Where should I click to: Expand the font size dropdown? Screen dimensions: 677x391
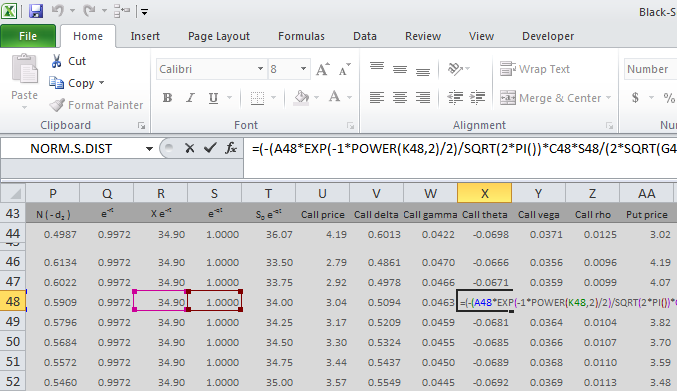tap(304, 69)
